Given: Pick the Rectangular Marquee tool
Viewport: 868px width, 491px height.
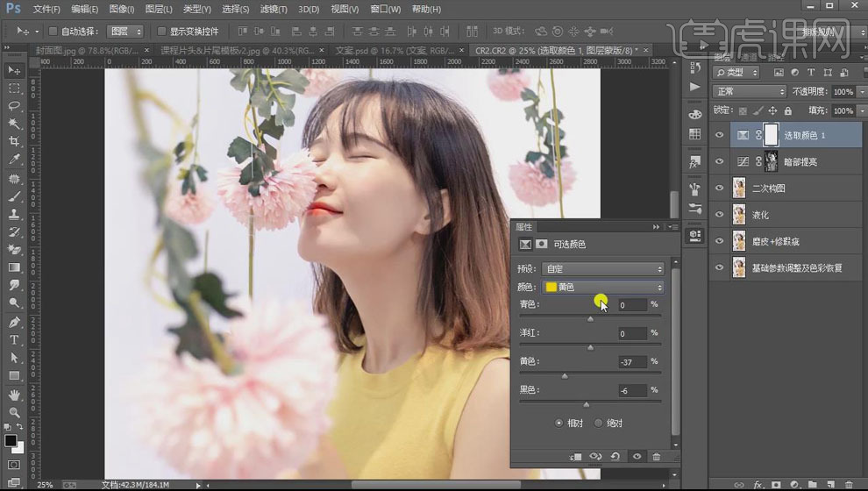Looking at the screenshot, I should (x=14, y=89).
